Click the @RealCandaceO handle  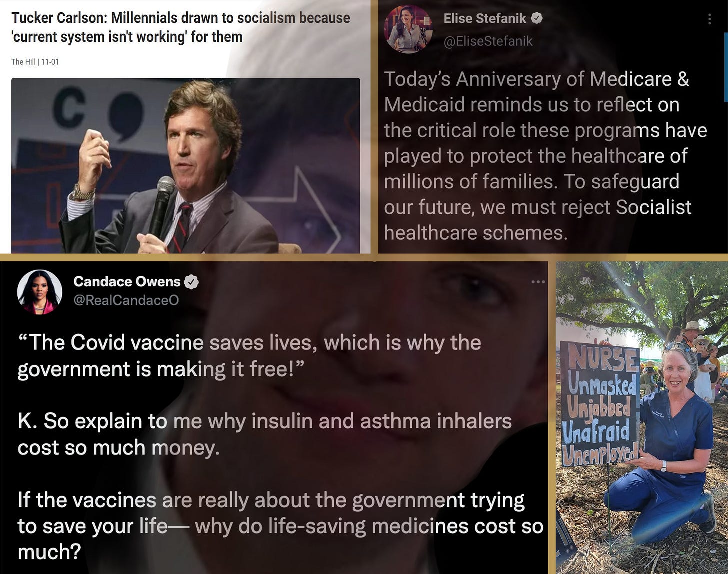(x=126, y=300)
